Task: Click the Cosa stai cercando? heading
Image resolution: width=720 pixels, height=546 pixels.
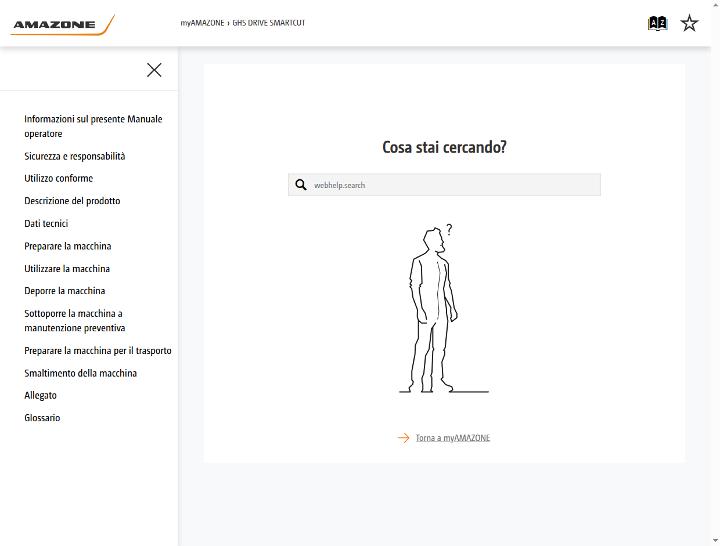Action: [x=444, y=147]
